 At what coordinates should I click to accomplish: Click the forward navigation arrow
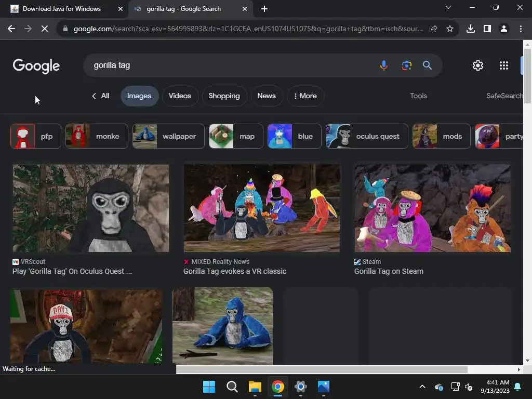point(28,29)
